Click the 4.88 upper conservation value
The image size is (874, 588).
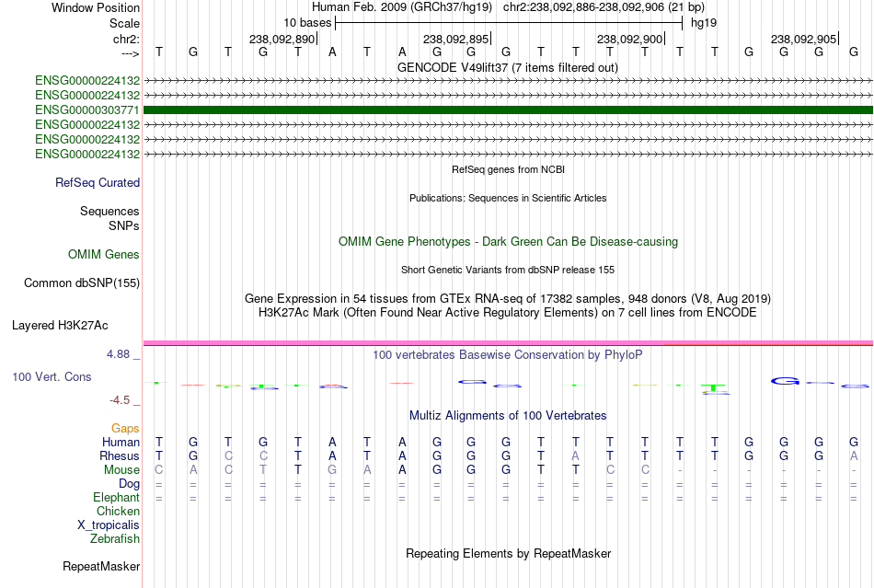(118, 354)
